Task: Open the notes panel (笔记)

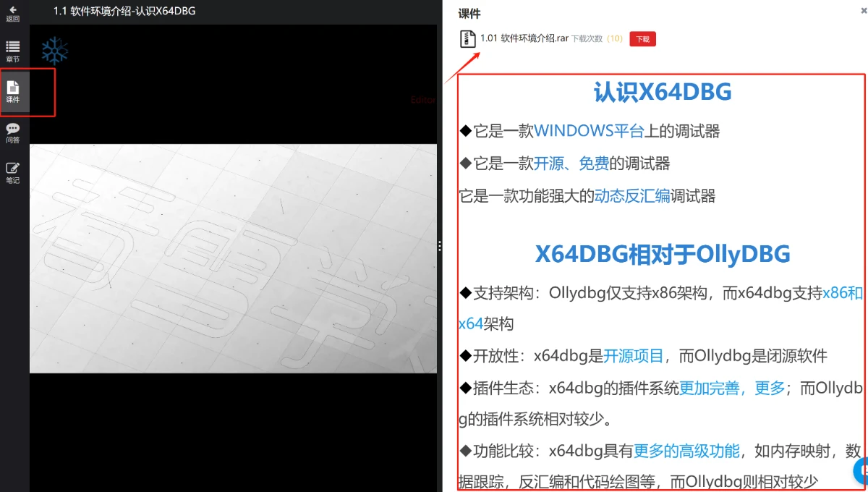Action: pyautogui.click(x=13, y=174)
